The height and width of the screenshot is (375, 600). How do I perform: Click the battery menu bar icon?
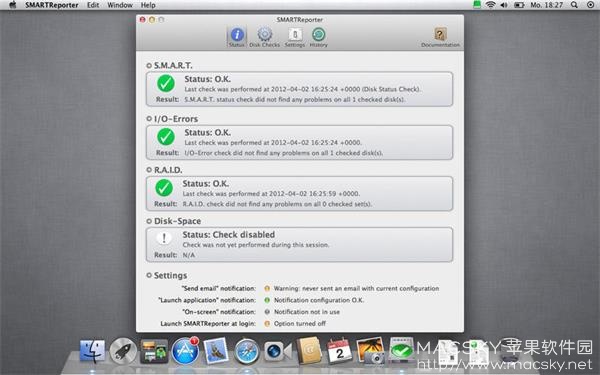(x=519, y=5)
